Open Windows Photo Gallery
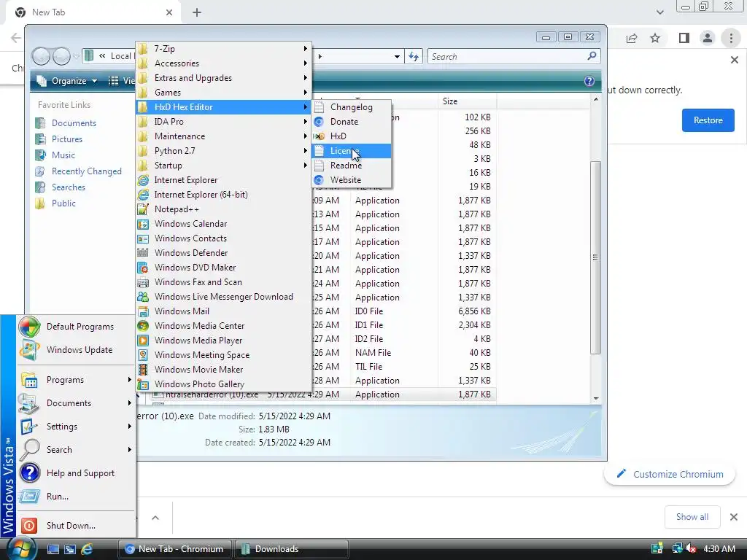This screenshot has width=747, height=560. click(224, 384)
